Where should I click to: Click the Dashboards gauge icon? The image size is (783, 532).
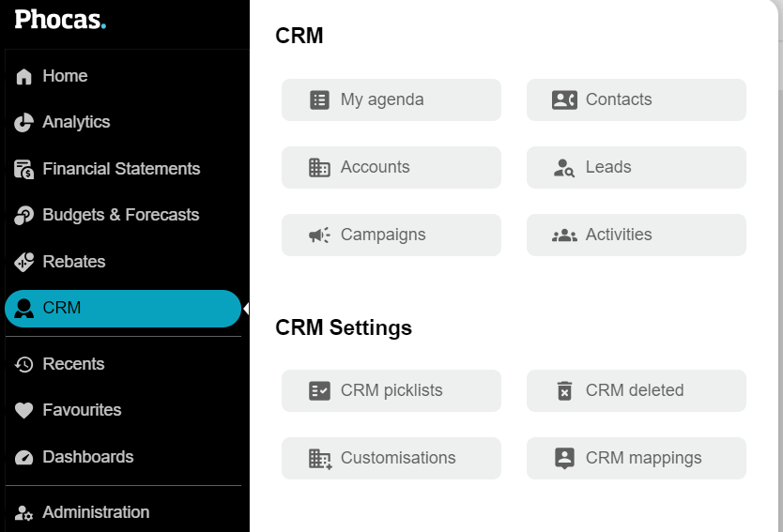coord(24,458)
